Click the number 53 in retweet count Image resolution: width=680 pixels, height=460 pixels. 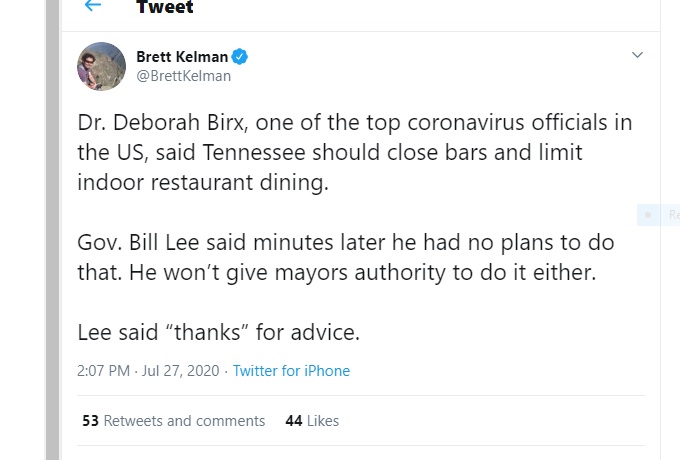coord(90,421)
